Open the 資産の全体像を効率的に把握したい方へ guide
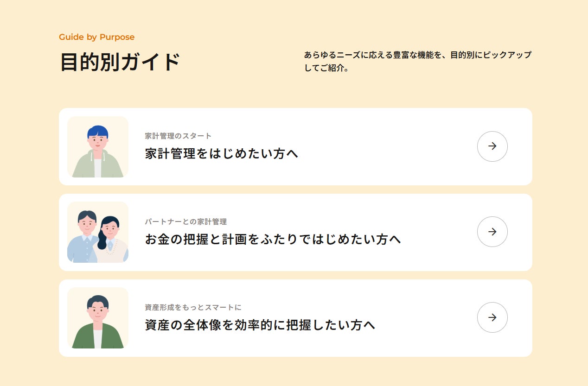The height and width of the screenshot is (386, 588). coord(260,325)
